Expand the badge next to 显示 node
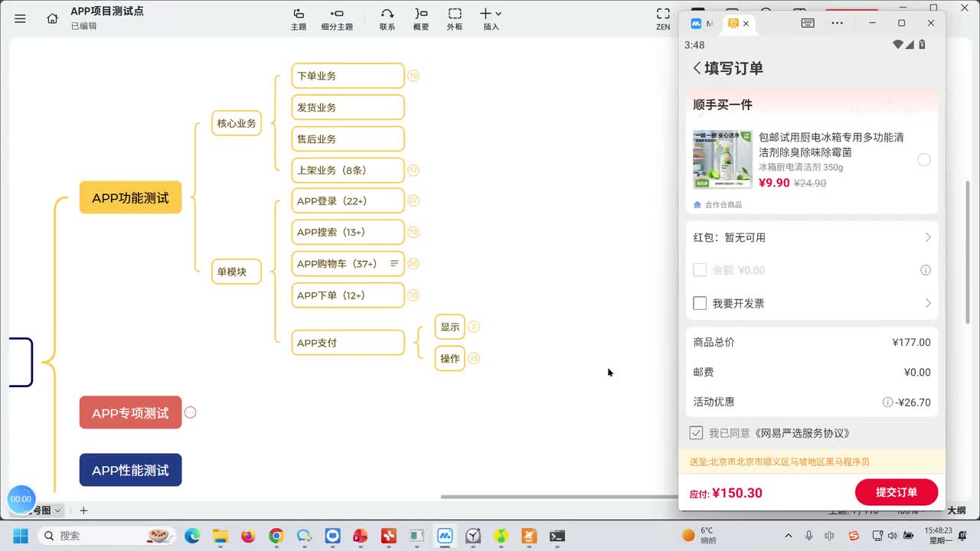Viewport: 980px width, 551px height. point(474,327)
